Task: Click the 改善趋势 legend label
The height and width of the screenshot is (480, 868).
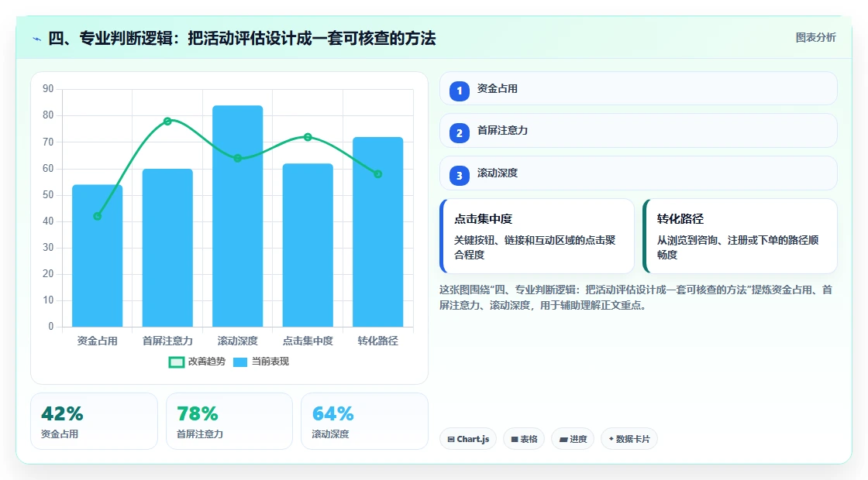Action: coord(207,362)
